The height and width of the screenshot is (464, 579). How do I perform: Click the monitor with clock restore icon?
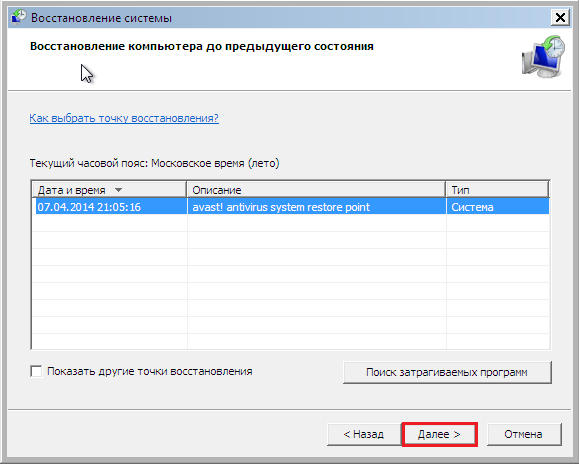pos(543,56)
